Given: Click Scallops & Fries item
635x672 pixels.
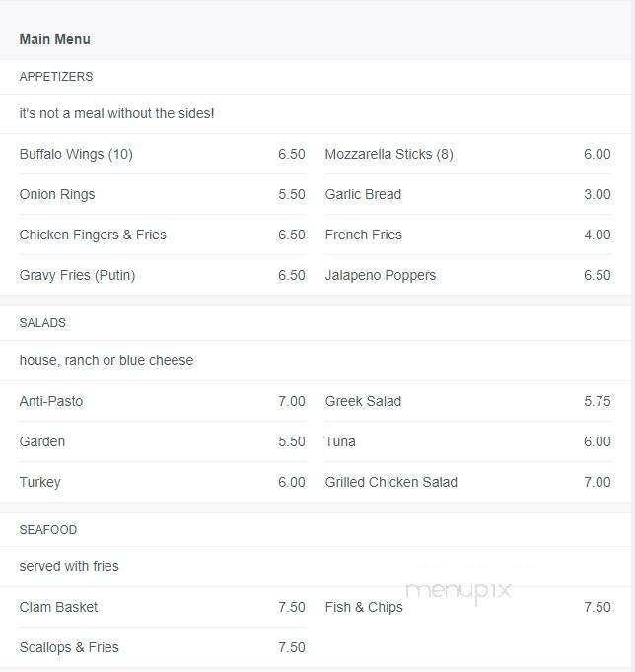Looking at the screenshot, I should (69, 647).
